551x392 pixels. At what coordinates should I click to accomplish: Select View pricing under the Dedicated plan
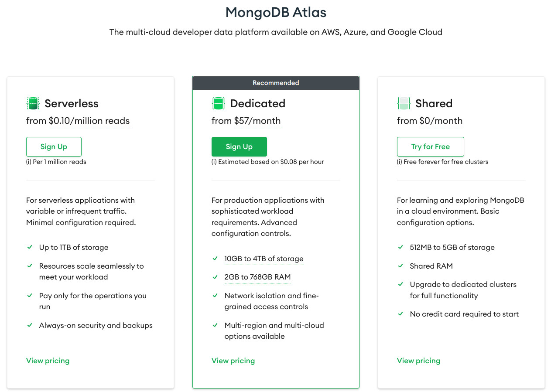(x=233, y=361)
